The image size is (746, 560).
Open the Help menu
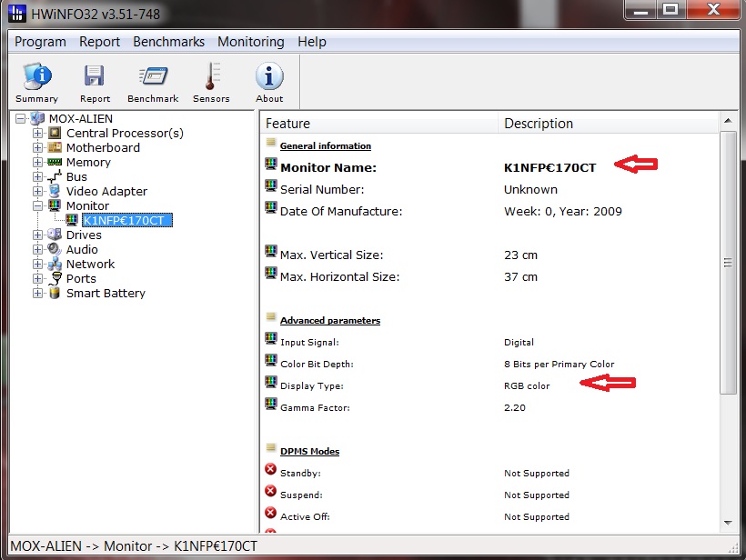(312, 42)
